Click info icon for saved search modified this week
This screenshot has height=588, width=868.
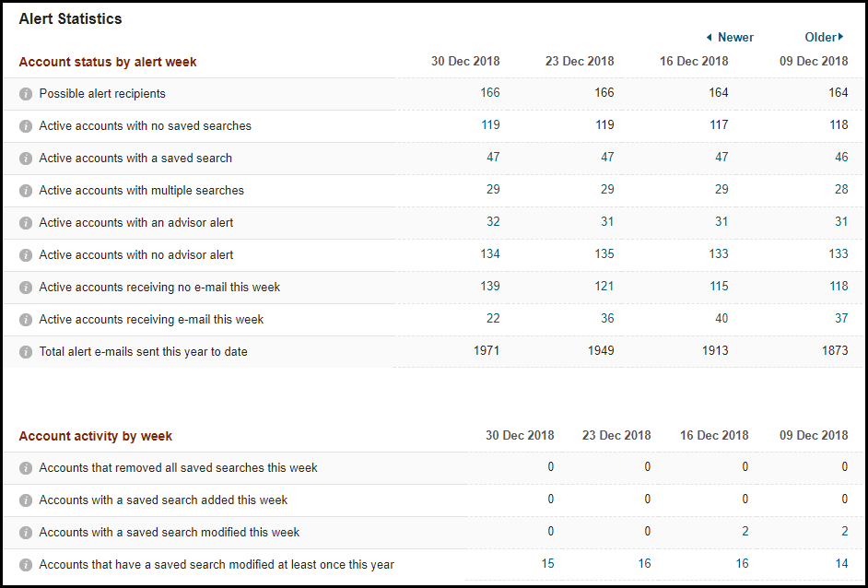coord(26,533)
